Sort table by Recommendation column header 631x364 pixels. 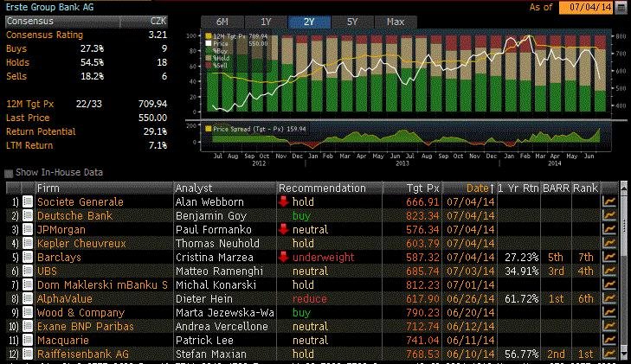coord(330,188)
